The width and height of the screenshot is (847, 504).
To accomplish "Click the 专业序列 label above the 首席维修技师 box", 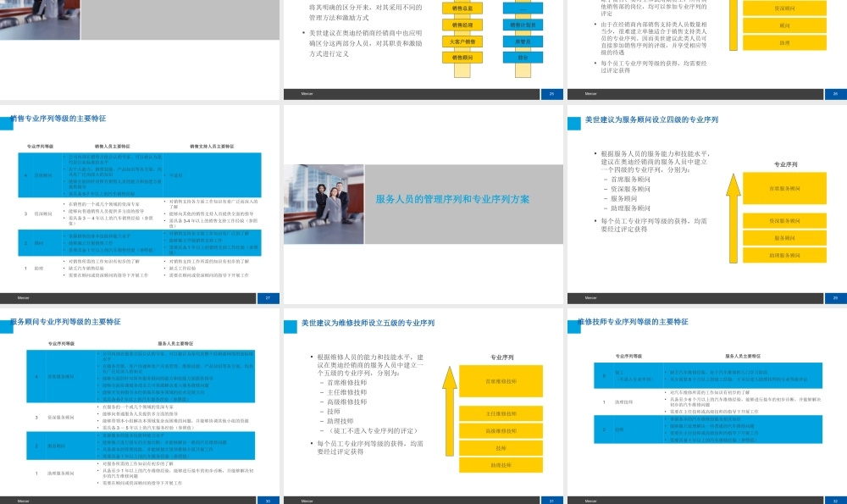I will pos(501,357).
